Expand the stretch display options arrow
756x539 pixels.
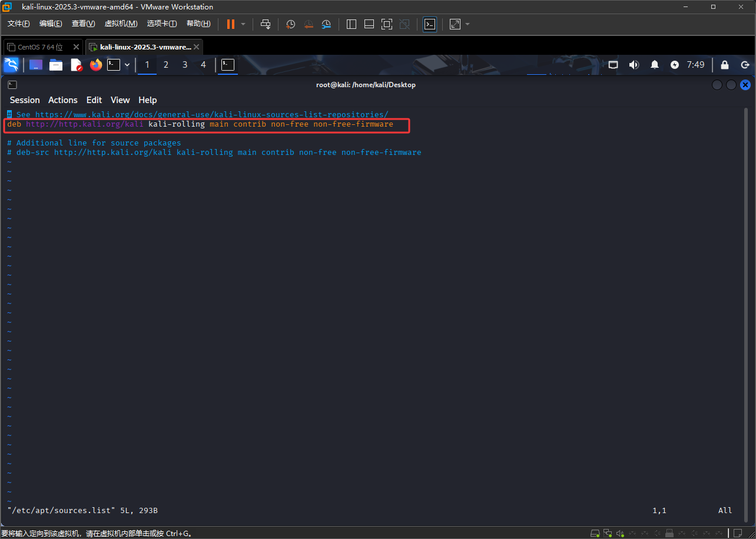click(x=467, y=24)
